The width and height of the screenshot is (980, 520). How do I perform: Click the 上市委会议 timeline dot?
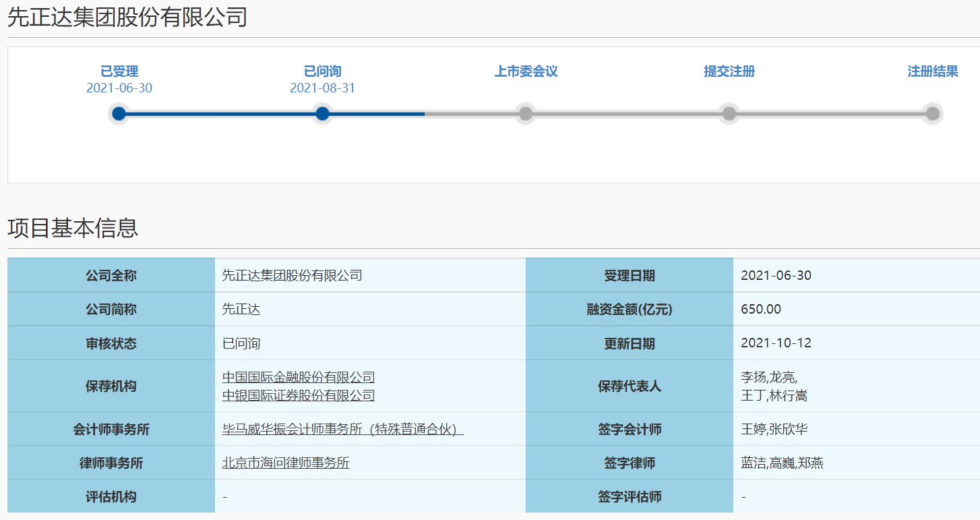526,113
